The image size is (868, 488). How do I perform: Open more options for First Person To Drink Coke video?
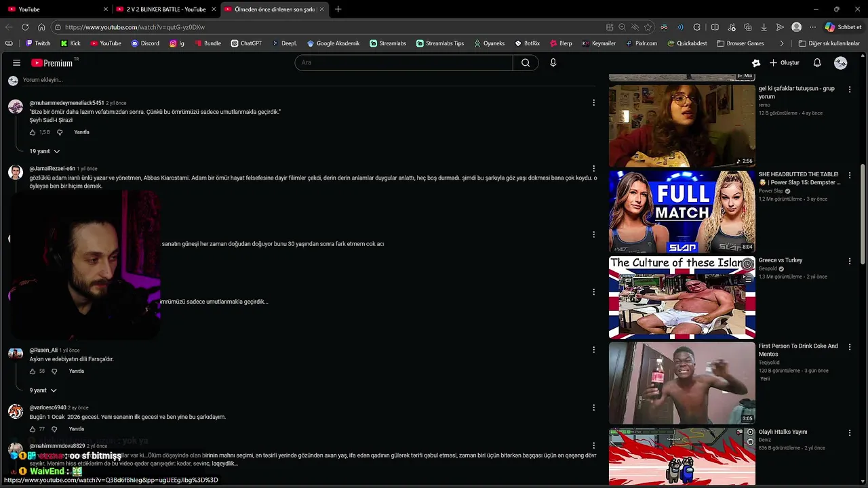coord(849,346)
